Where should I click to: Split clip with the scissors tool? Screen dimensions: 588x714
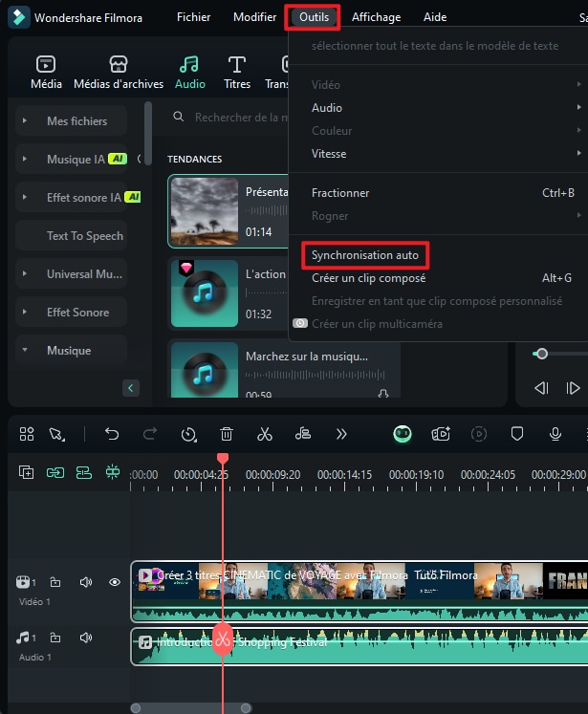click(265, 434)
